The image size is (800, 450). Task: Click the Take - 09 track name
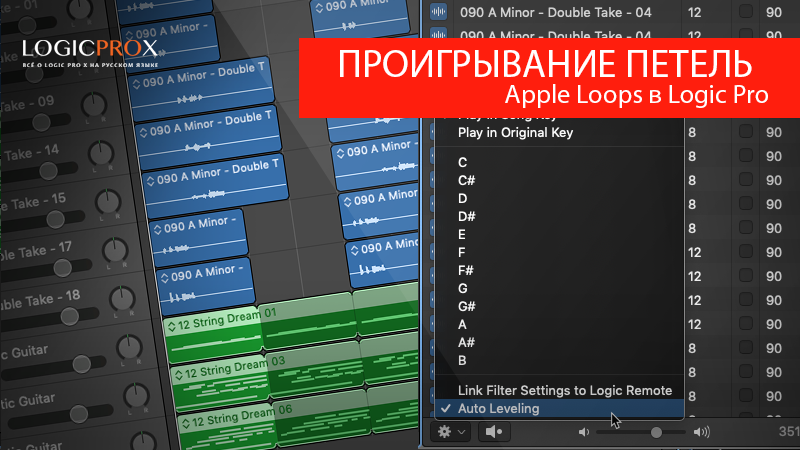click(27, 104)
